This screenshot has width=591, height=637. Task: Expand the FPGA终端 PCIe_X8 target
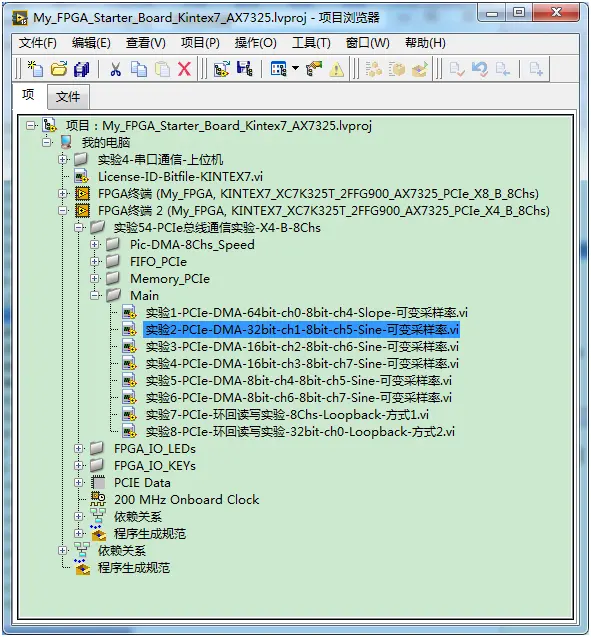pos(63,193)
